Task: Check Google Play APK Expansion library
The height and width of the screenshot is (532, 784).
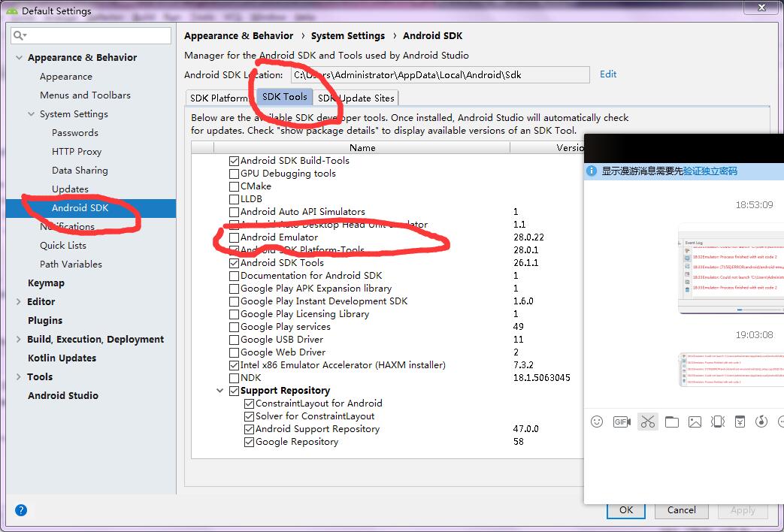Action: (234, 289)
